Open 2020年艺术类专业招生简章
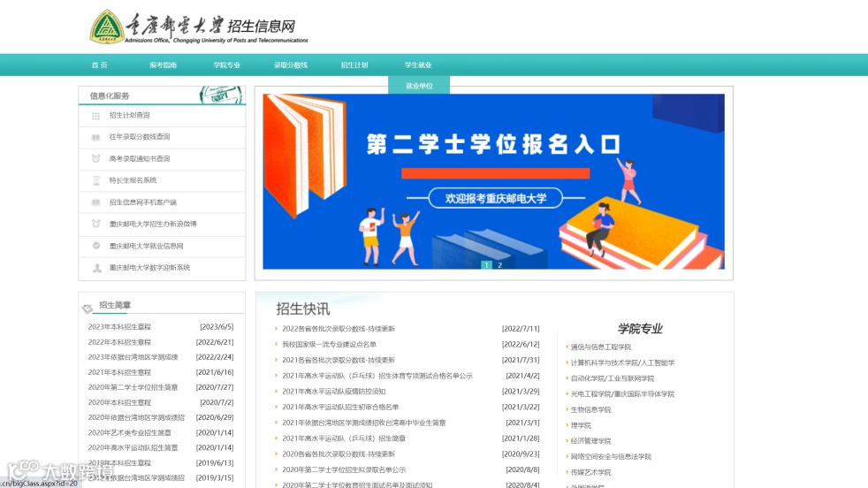Viewport: 868px width, 488px height. [x=130, y=432]
